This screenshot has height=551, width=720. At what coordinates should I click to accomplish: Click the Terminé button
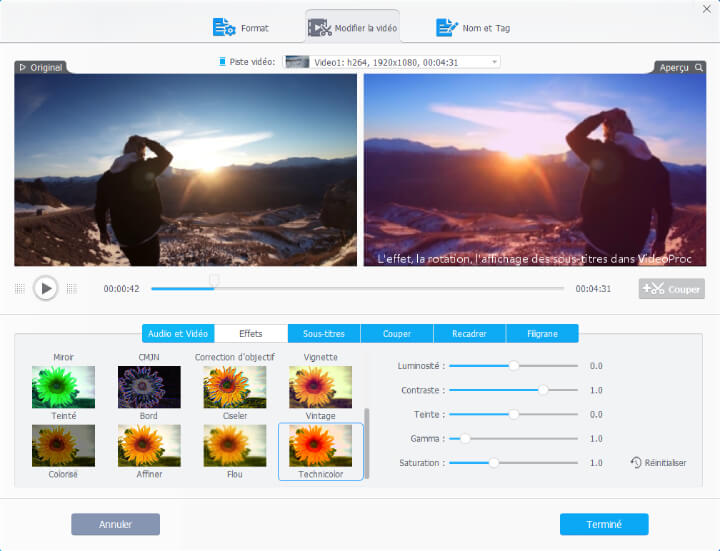click(604, 524)
